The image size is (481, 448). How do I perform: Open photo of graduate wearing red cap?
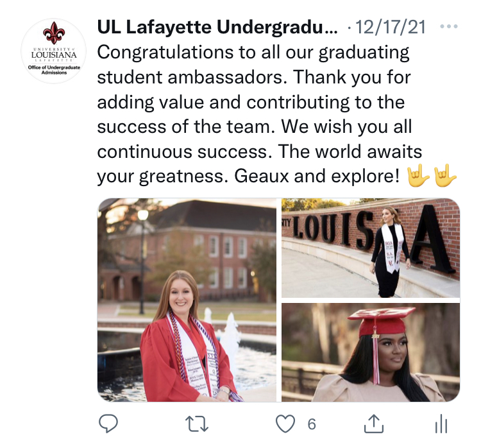click(371, 352)
